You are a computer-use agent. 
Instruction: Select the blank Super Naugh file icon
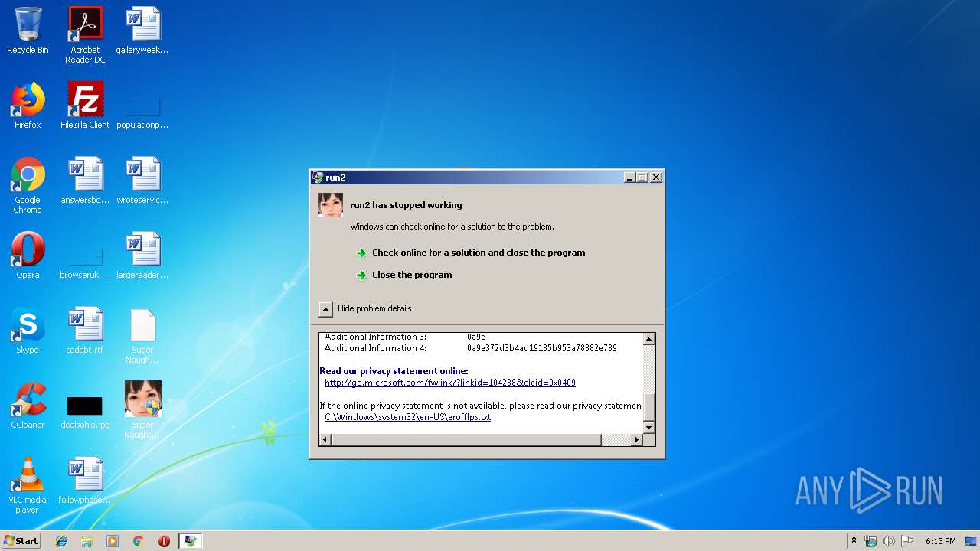tap(142, 335)
